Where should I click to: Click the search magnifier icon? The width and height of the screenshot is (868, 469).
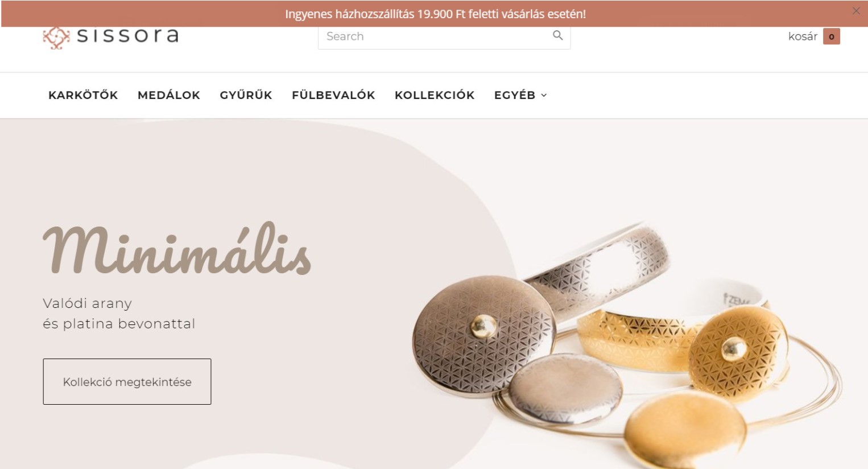point(557,35)
